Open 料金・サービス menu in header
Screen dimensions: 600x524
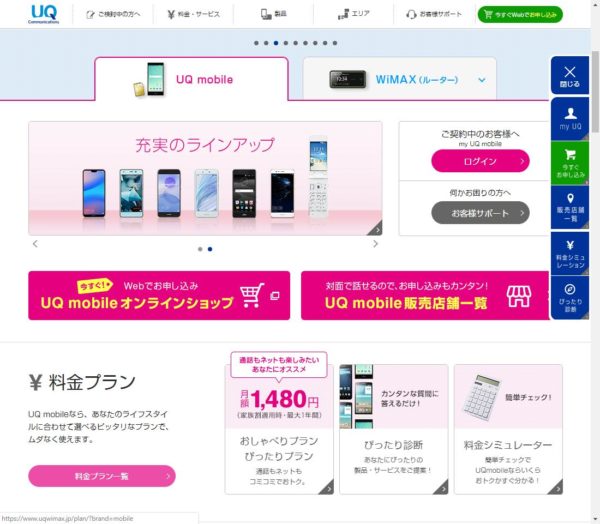194,15
